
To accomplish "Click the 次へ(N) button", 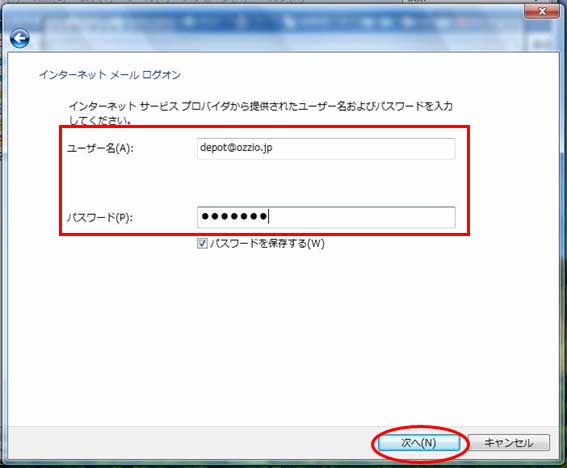I will (419, 443).
